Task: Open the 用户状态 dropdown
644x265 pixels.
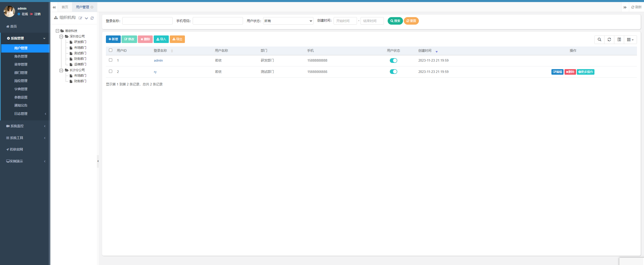Action: [x=288, y=21]
